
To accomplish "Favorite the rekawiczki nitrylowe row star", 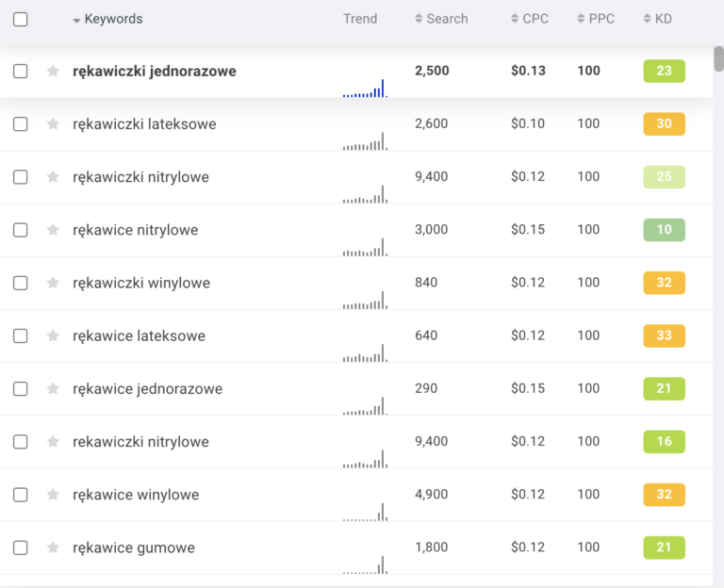I will tap(53, 442).
